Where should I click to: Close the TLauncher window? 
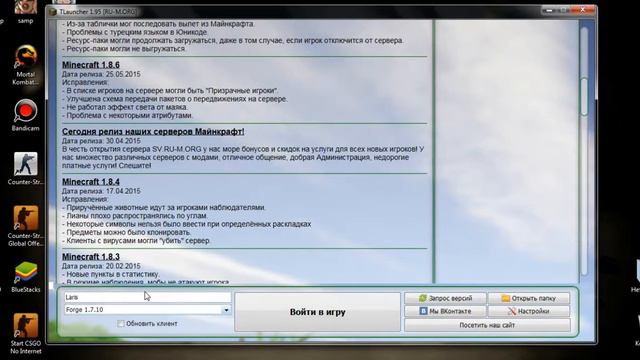(582, 10)
